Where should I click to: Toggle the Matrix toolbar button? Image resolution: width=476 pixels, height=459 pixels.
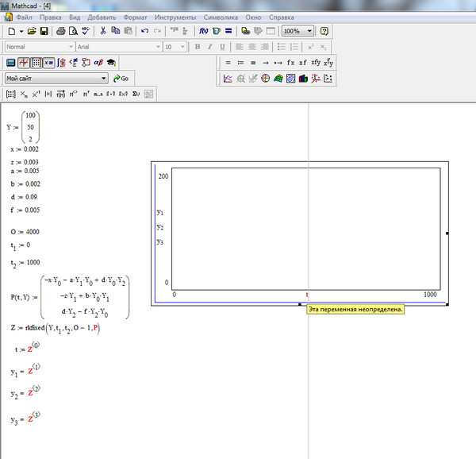tap(36, 63)
